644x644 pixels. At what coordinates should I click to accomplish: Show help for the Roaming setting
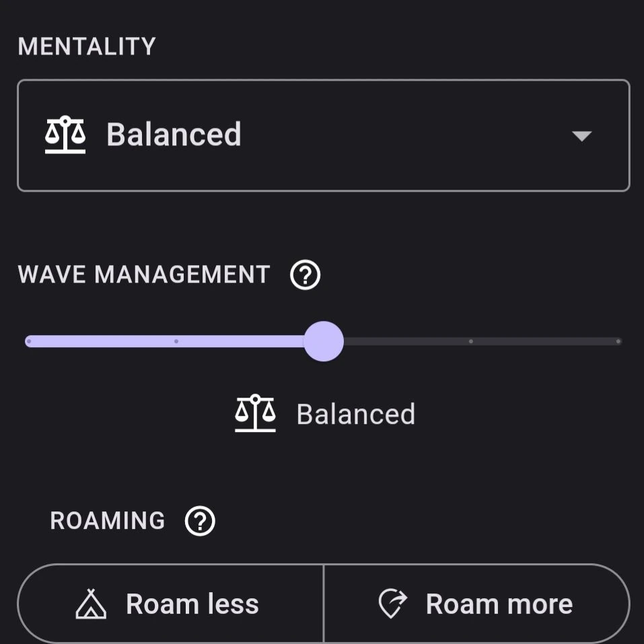[200, 522]
